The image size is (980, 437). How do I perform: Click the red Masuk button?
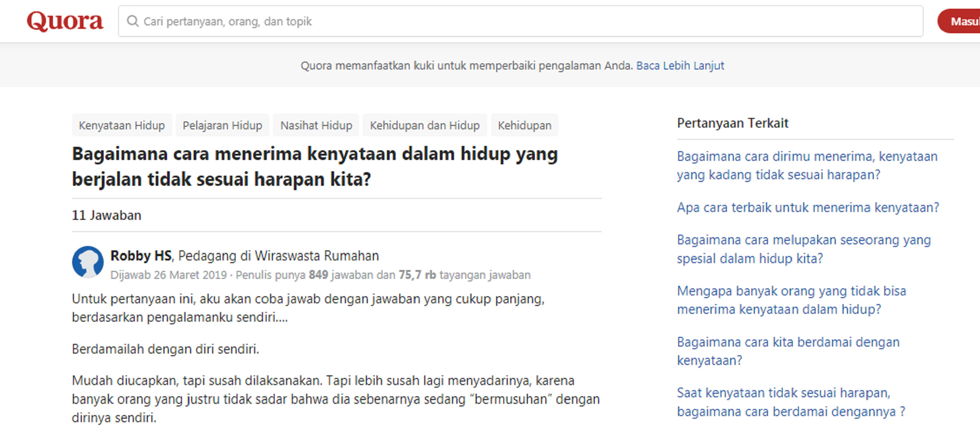[959, 21]
